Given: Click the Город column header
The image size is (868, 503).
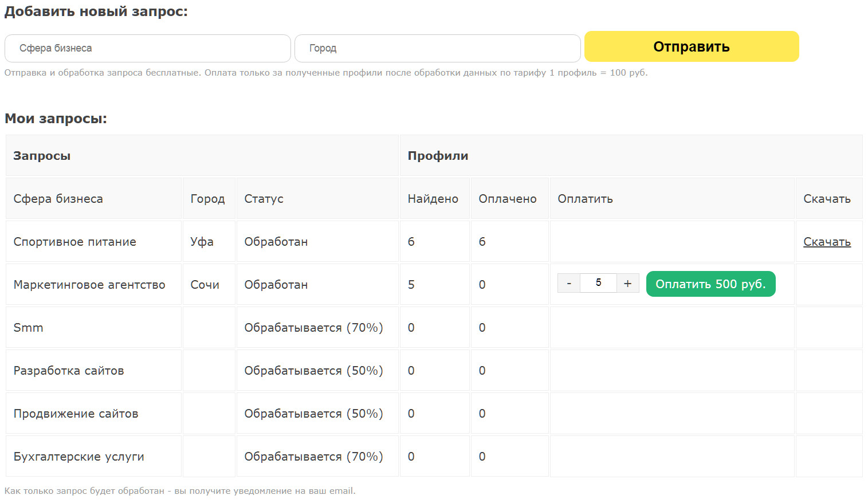Looking at the screenshot, I should click(209, 199).
